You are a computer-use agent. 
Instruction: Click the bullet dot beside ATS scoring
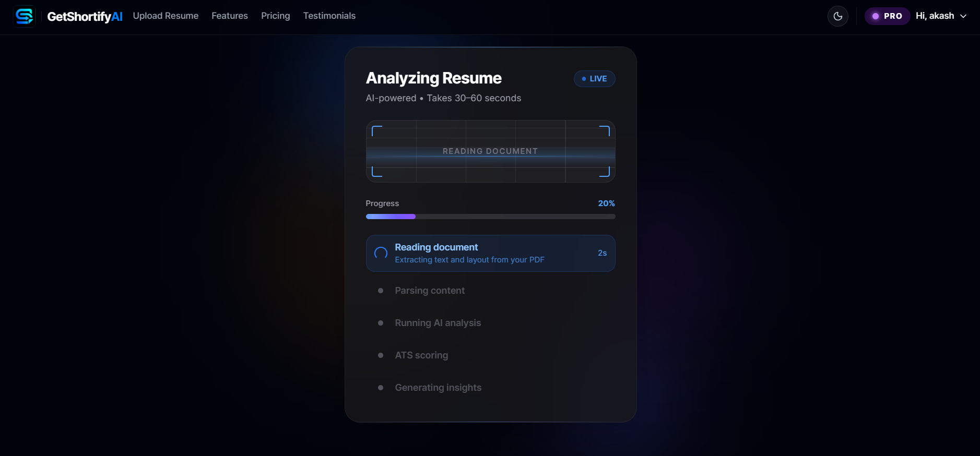[381, 355]
